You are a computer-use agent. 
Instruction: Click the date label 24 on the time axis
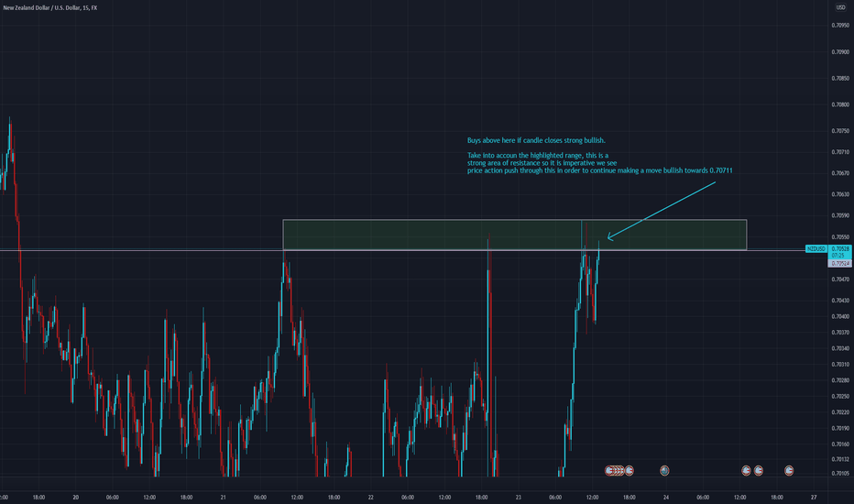pyautogui.click(x=666, y=497)
